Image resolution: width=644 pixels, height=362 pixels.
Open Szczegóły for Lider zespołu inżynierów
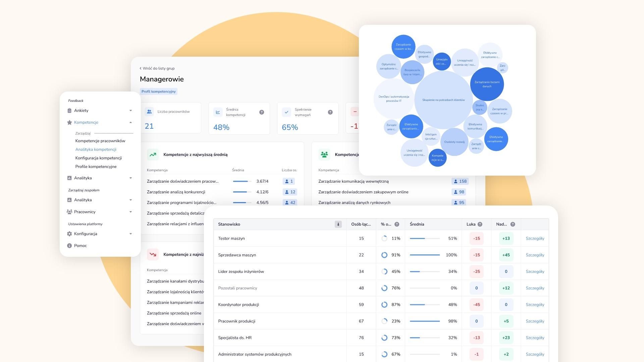click(535, 271)
